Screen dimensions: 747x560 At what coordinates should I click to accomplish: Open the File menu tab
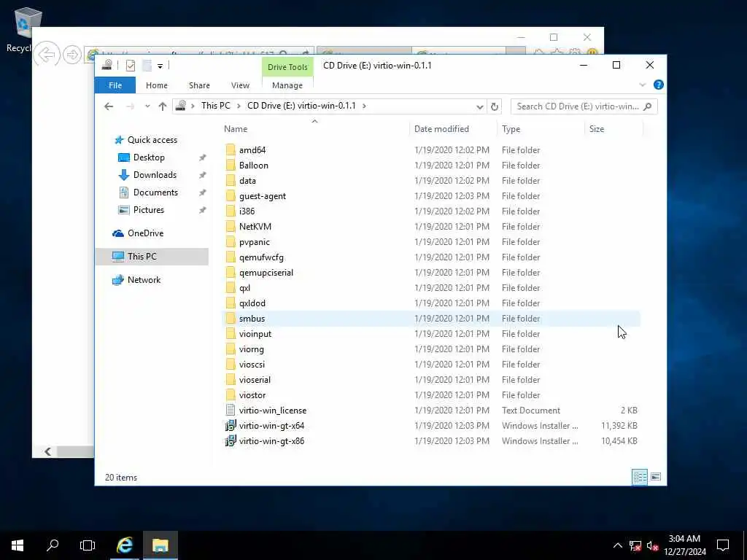[x=115, y=85]
